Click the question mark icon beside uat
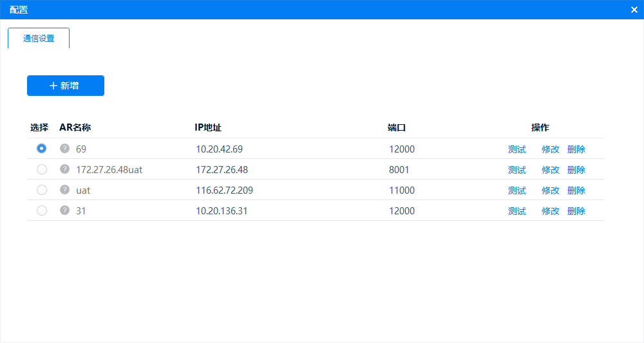 pos(64,190)
